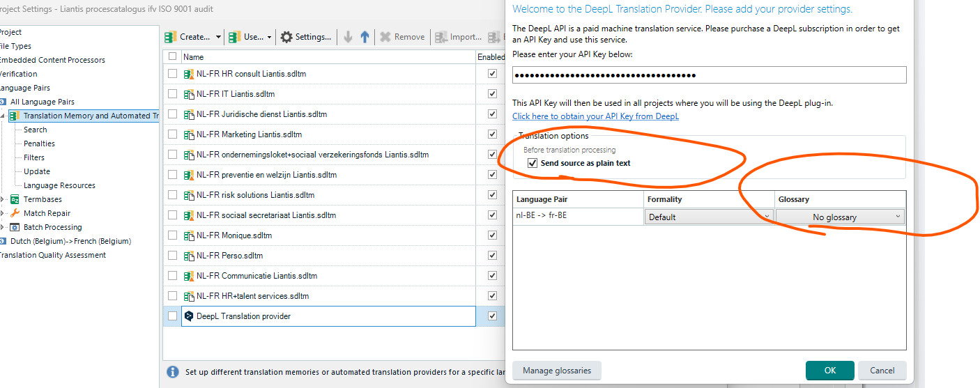The height and width of the screenshot is (388, 980).
Task: Open Embedded Content Processors settings
Action: coord(52,60)
